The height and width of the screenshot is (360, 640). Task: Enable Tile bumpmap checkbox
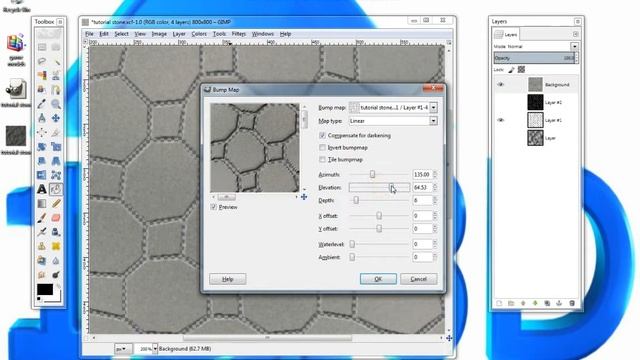(x=322, y=159)
